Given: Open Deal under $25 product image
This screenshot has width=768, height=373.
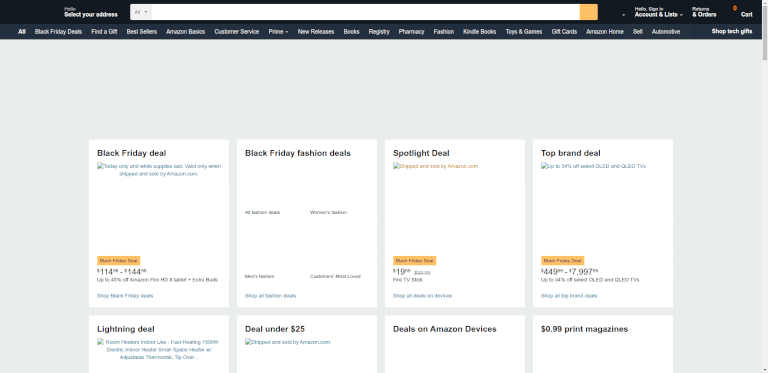Looking at the screenshot, I should (288, 342).
